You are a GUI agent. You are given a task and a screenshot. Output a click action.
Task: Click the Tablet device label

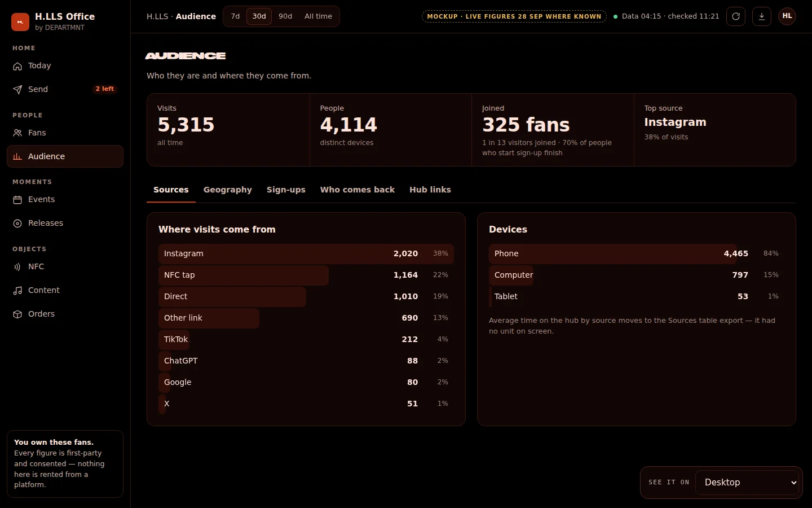(x=506, y=297)
